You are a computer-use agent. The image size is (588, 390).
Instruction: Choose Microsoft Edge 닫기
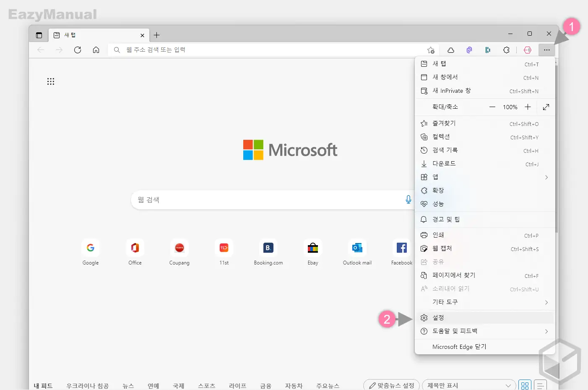click(x=484, y=347)
